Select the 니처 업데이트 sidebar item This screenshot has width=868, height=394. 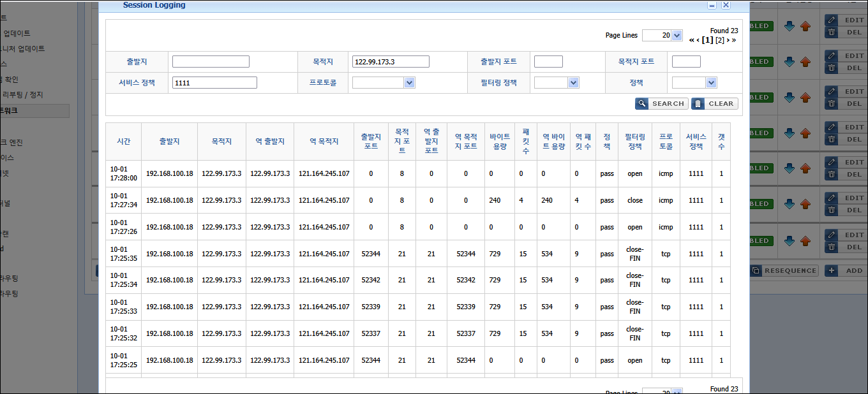point(23,48)
